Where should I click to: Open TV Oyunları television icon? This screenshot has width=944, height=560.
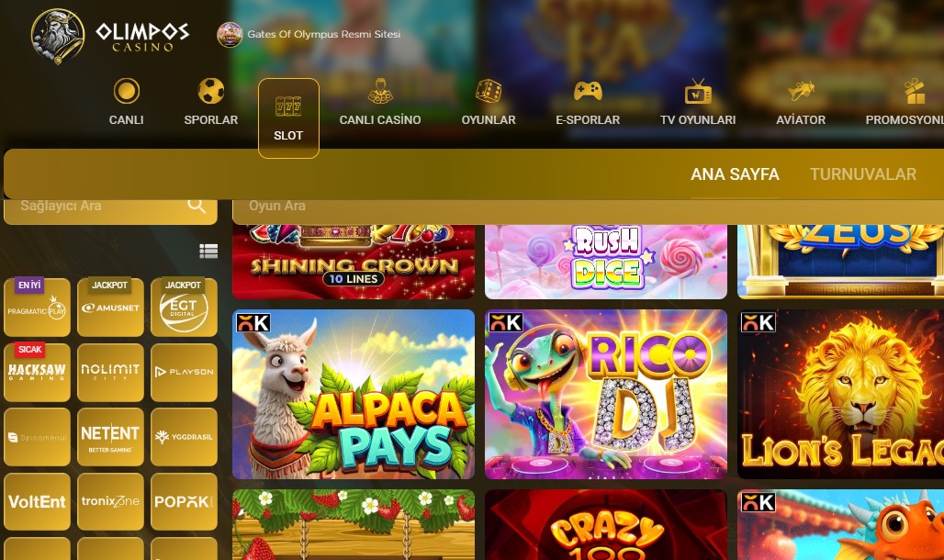[698, 92]
